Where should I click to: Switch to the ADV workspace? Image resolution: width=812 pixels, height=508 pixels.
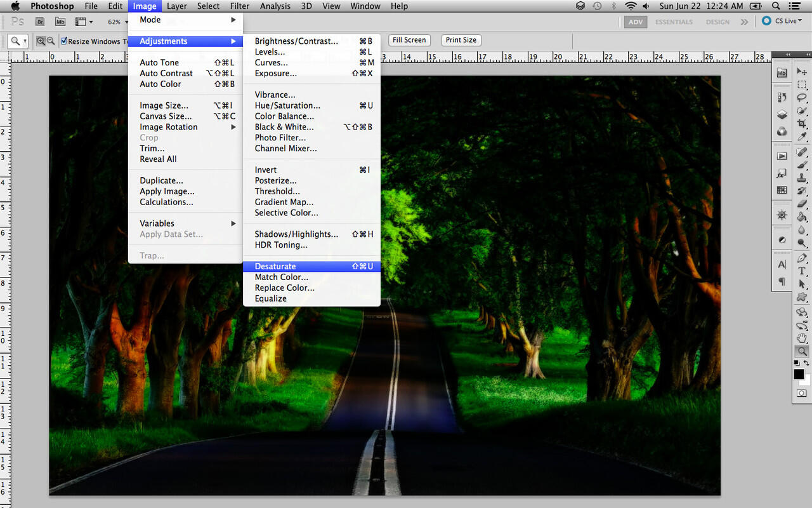[634, 22]
